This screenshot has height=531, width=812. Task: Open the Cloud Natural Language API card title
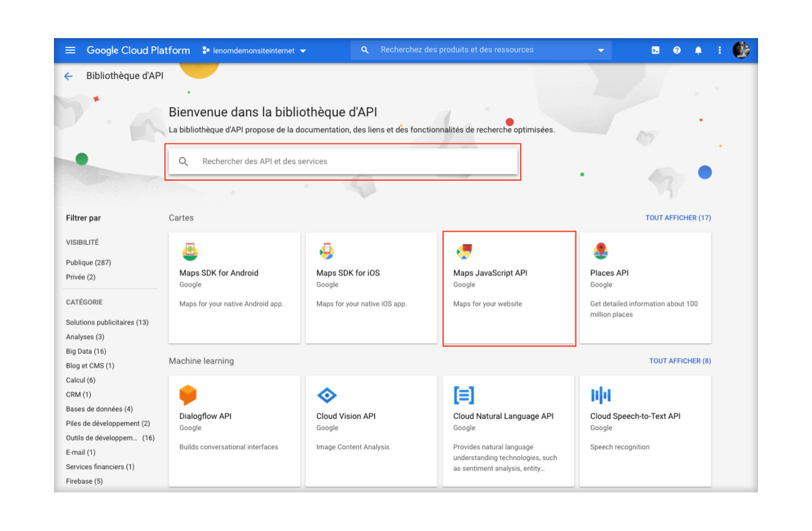[503, 416]
